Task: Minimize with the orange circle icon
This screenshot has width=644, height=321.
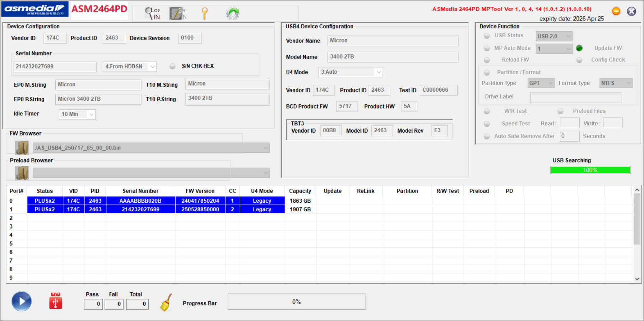Action: (616, 11)
